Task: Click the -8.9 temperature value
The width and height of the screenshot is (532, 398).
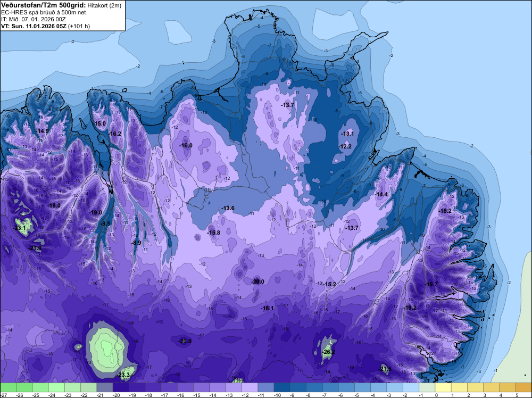Action: [x=136, y=243]
